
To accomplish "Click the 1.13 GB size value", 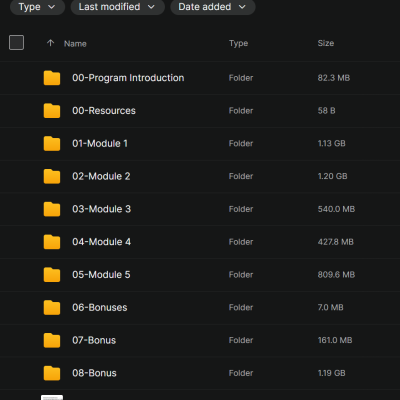I will [331, 143].
